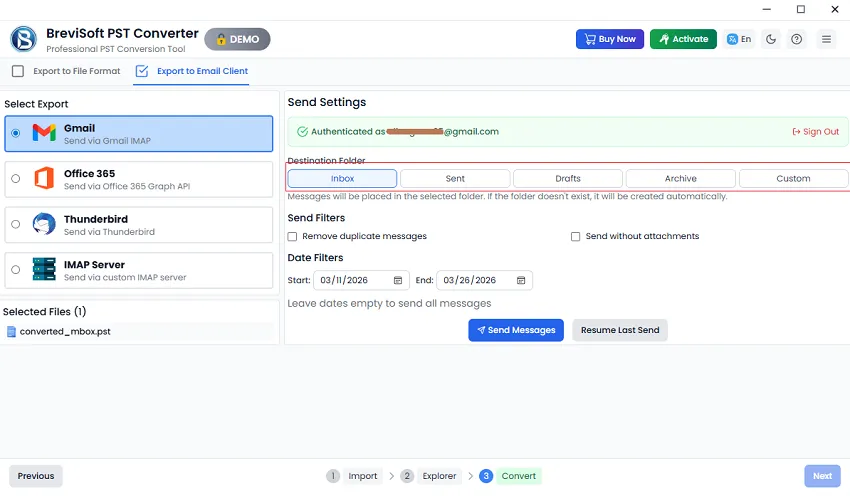Open the help question mark icon
The image size is (850, 496).
point(797,39)
